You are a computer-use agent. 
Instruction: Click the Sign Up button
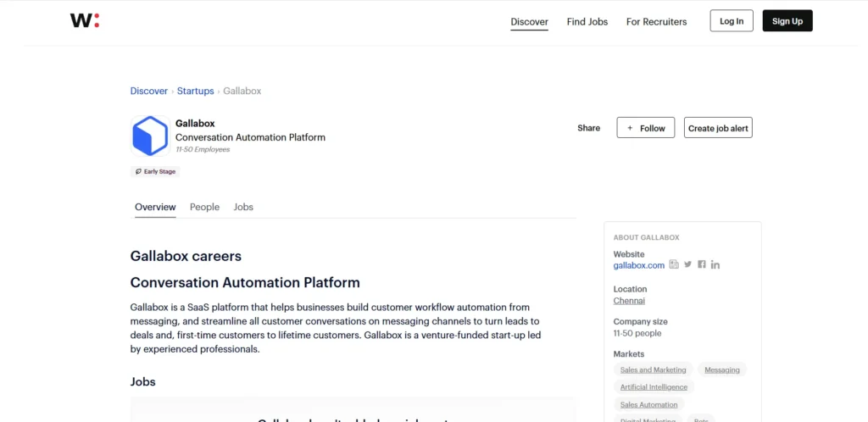[x=787, y=21]
